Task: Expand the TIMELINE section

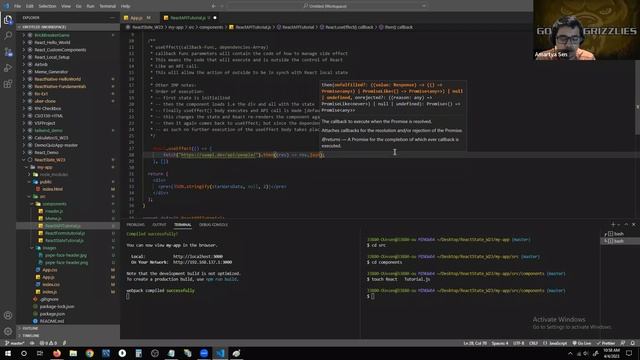Action: coord(68,336)
